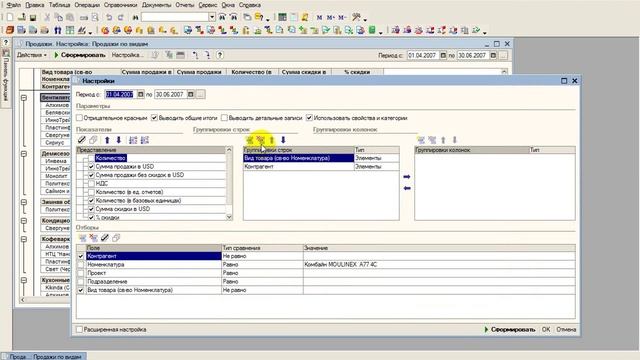Click the delete filter icon under Отборы
Viewport: 640px width, 360px height.
point(93,238)
